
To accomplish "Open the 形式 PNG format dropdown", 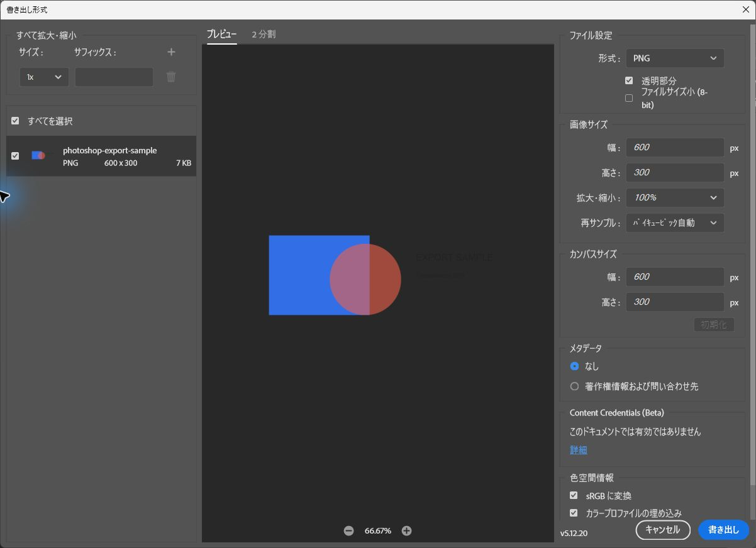I will (x=675, y=58).
